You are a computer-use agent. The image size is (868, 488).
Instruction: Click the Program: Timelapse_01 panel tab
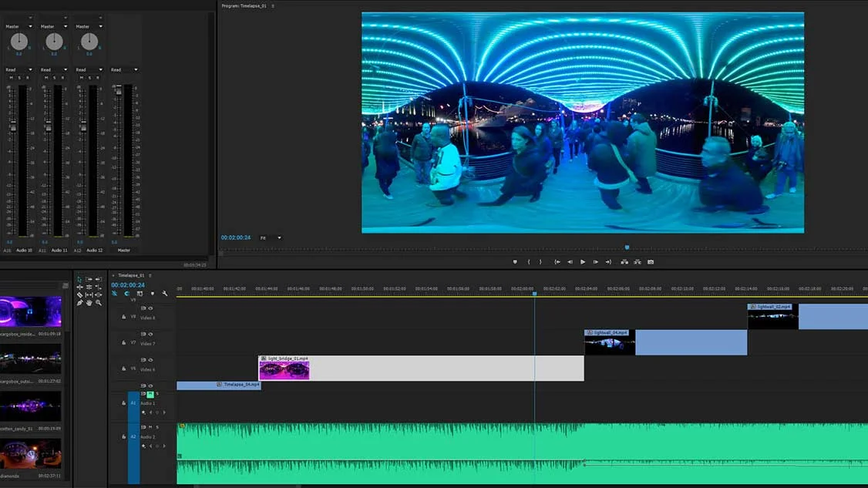[244, 6]
